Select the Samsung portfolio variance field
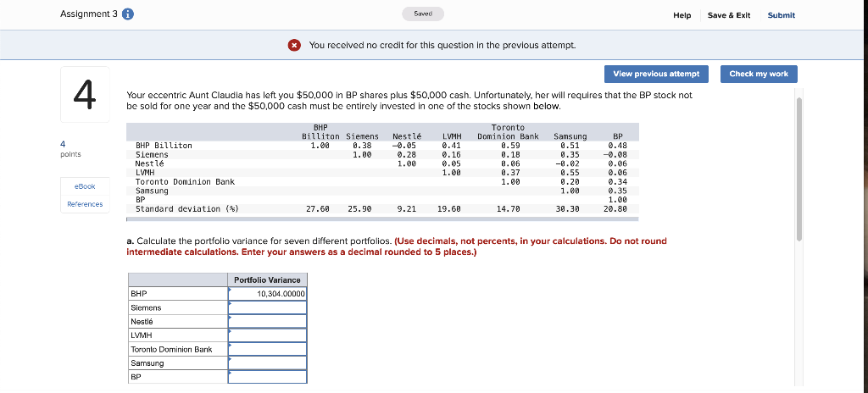 pos(267,363)
